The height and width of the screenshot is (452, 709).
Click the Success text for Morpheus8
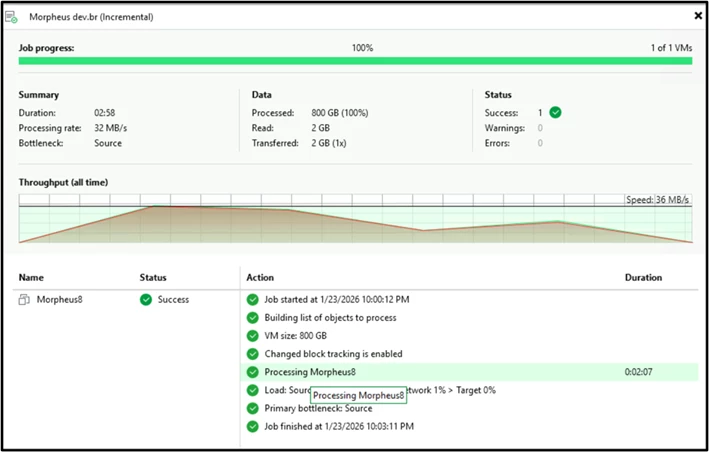pos(173,300)
